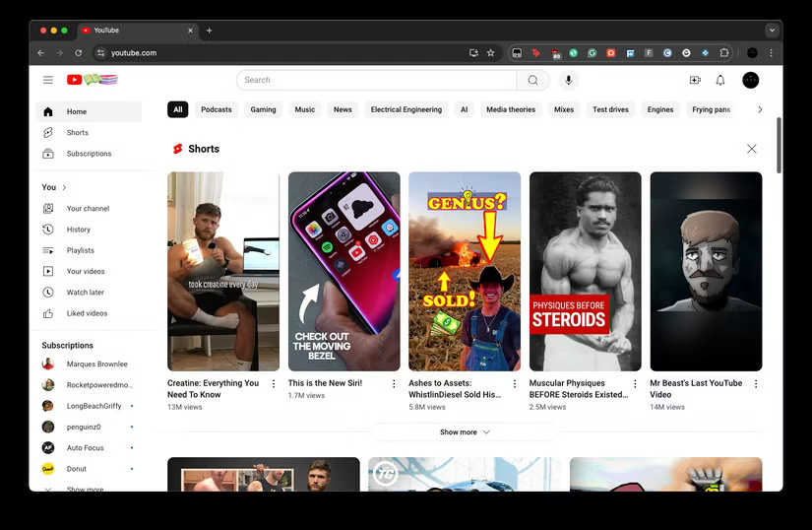Open the Subscriptions section heading
This screenshot has height=530, width=812.
point(67,346)
